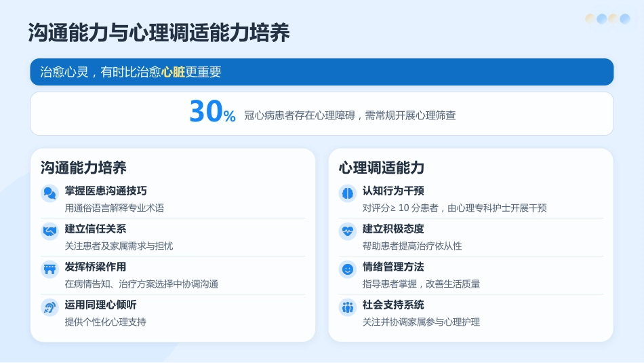The height and width of the screenshot is (363, 644).
Task: Select the description 指导患者掌握，改善生活质量
Action: tap(421, 284)
